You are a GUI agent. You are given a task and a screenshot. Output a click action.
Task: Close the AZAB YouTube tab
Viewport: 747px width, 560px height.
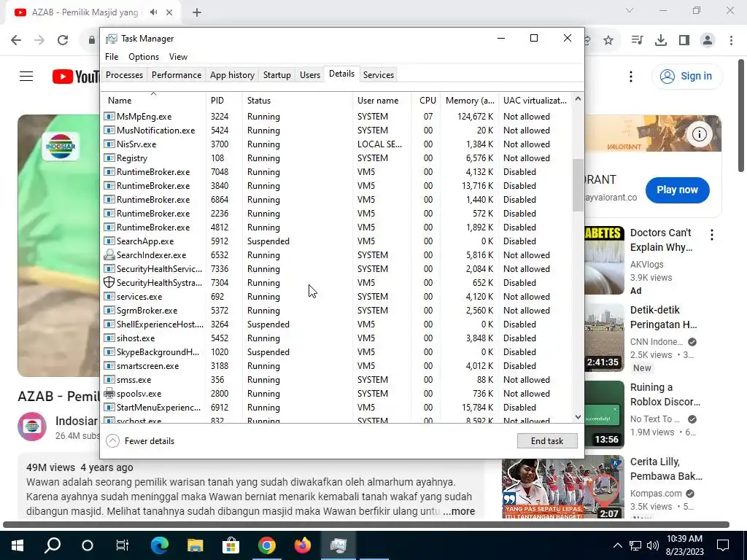tap(169, 12)
